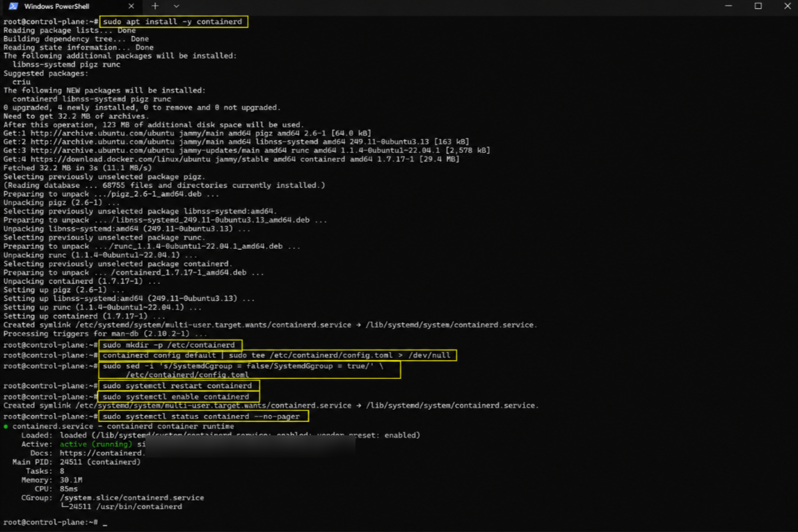Click the final empty command prompt
The width and height of the screenshot is (798, 532).
pos(55,522)
